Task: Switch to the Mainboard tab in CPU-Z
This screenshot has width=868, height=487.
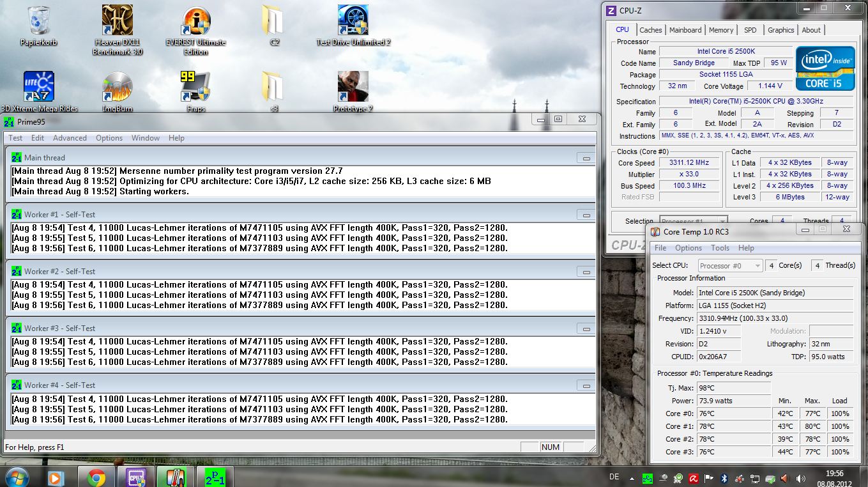Action: coord(685,30)
